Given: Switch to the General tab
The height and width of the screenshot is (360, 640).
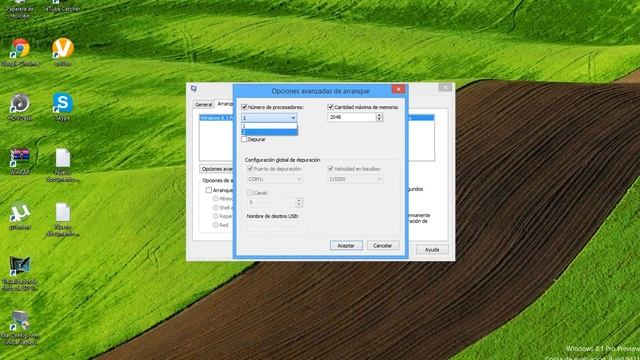Looking at the screenshot, I should (x=203, y=104).
